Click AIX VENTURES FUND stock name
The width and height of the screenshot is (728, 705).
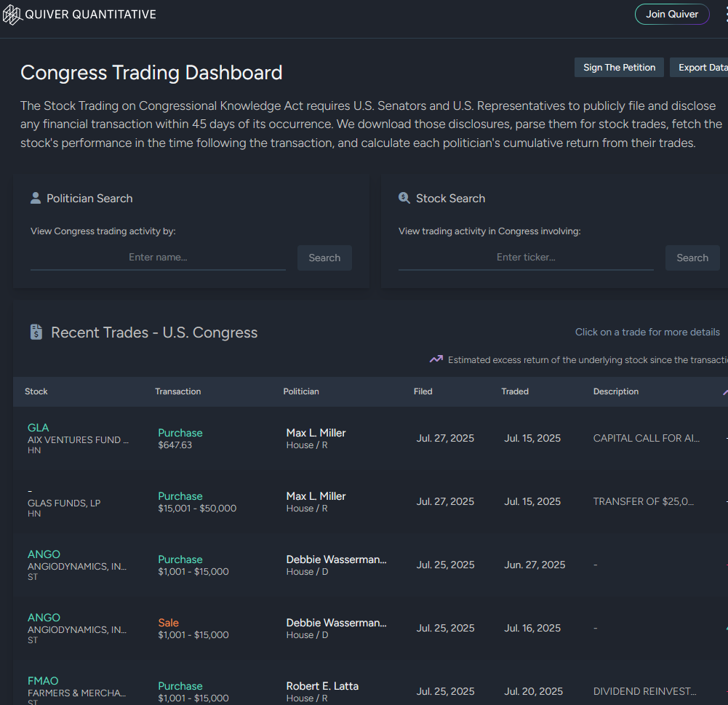coord(78,440)
